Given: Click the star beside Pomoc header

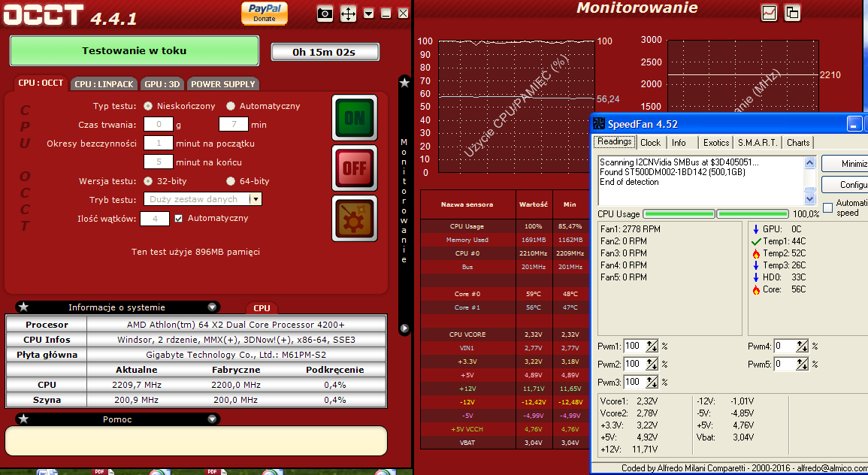Looking at the screenshot, I should click(x=23, y=419).
